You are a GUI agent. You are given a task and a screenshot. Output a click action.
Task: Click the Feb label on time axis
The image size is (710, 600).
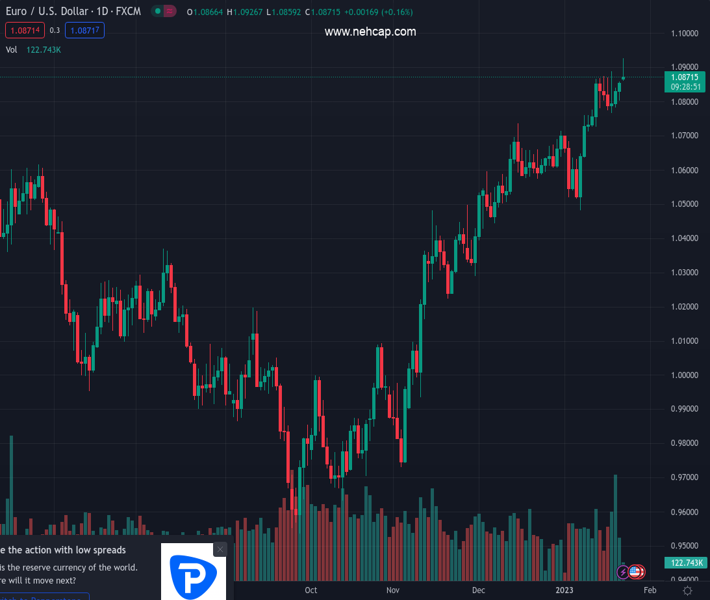coord(651,591)
